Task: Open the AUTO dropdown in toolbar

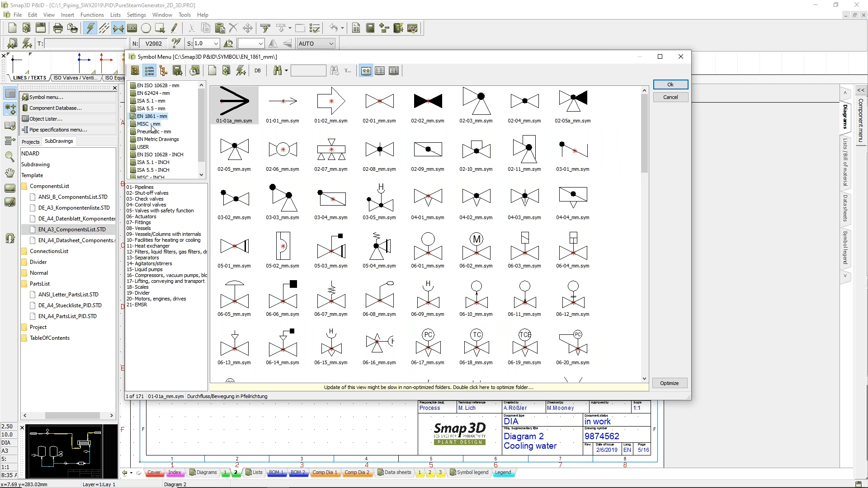Action: coord(331,43)
